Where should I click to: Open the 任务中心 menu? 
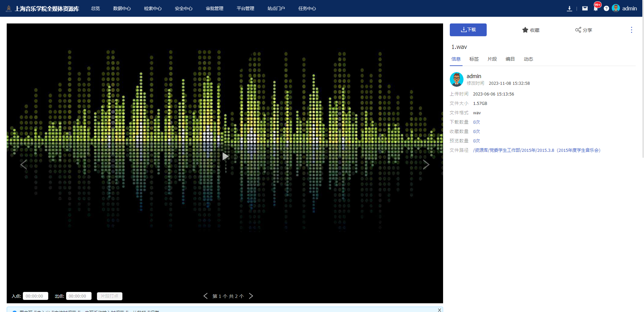tap(307, 8)
